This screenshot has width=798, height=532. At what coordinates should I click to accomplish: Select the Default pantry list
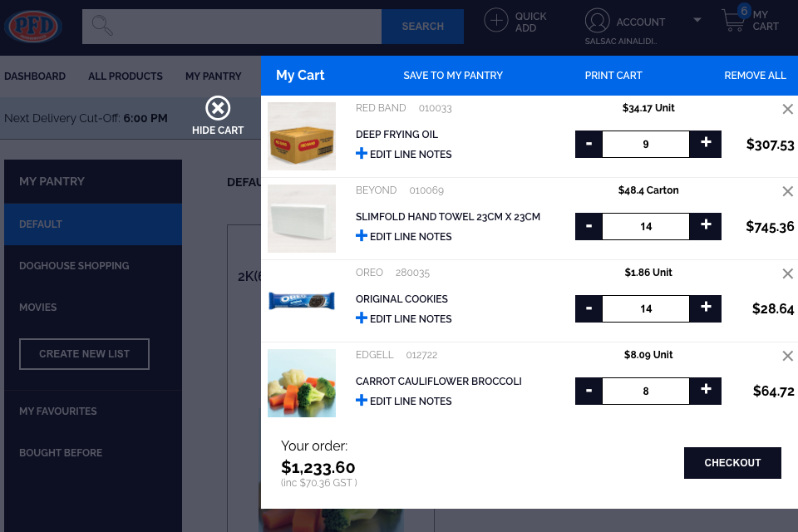pyautogui.click(x=93, y=224)
